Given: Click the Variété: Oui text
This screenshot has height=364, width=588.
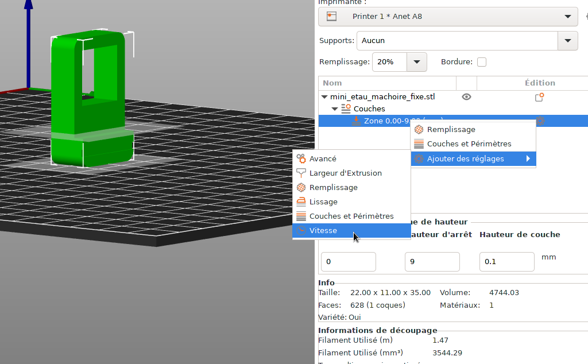Looking at the screenshot, I should 339,317.
